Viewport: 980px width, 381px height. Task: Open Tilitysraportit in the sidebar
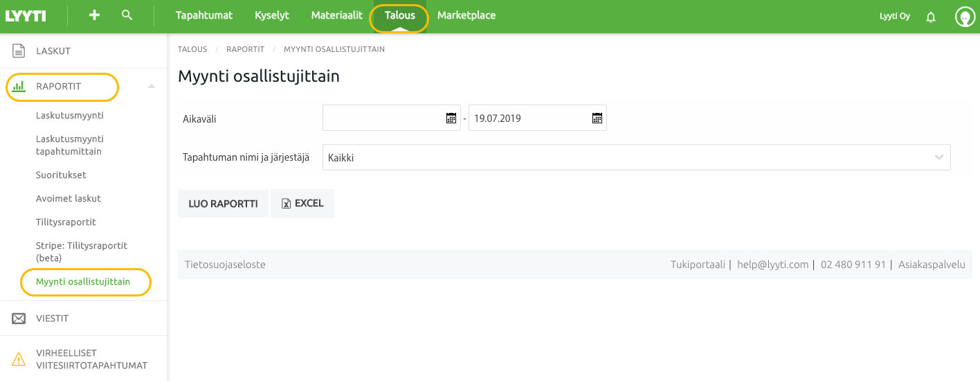(x=66, y=222)
